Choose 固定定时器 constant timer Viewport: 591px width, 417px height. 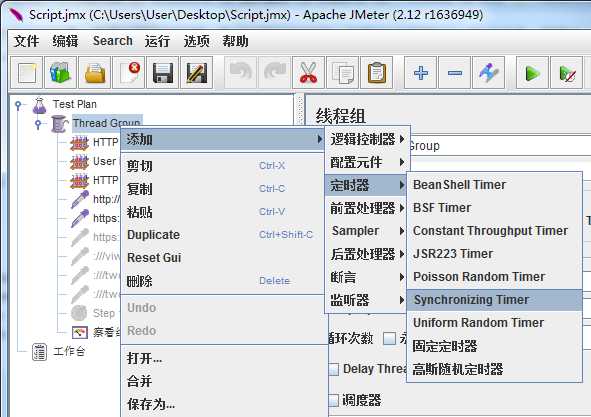click(495, 346)
